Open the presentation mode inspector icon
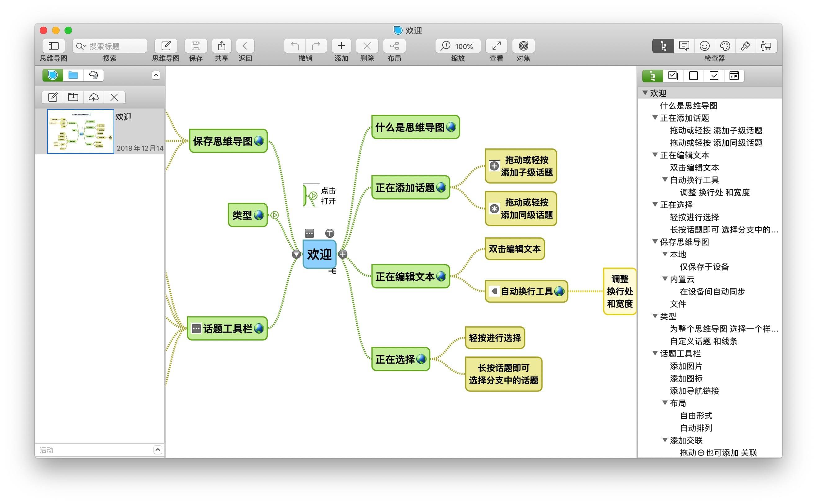817x504 pixels. coord(766,46)
